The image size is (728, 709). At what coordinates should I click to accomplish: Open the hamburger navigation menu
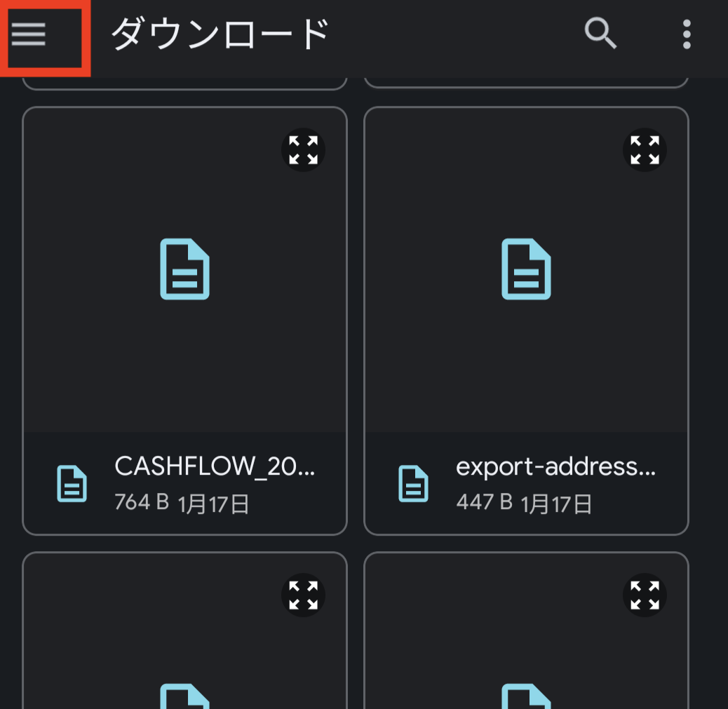pyautogui.click(x=29, y=34)
